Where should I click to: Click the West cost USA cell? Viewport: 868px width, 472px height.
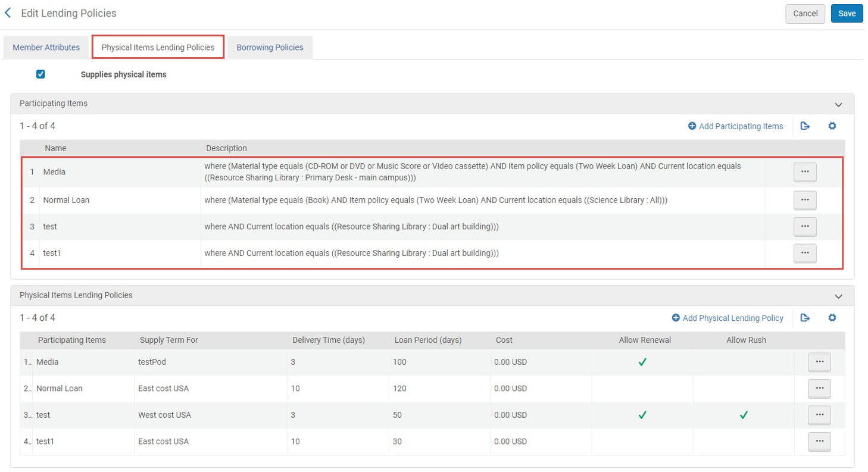pos(164,415)
